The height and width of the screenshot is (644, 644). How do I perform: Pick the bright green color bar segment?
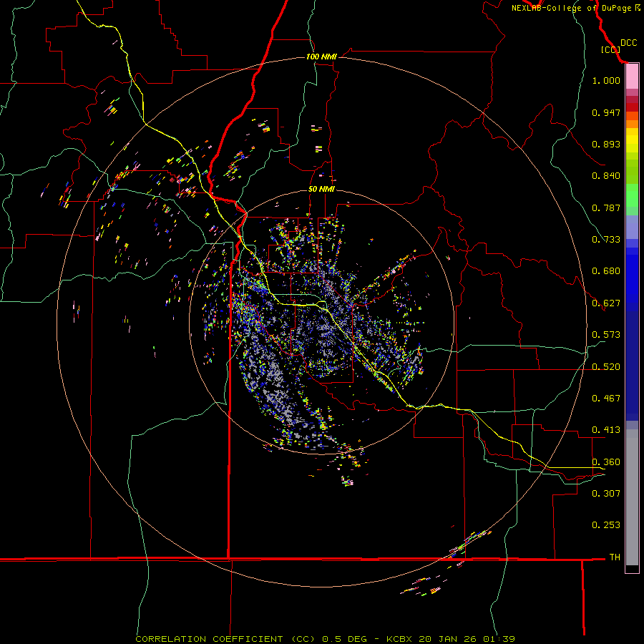[632, 195]
